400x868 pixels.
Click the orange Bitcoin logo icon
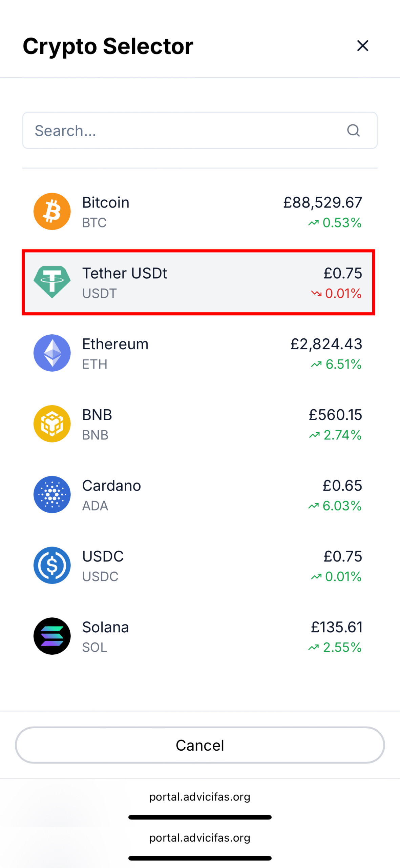pos(52,212)
